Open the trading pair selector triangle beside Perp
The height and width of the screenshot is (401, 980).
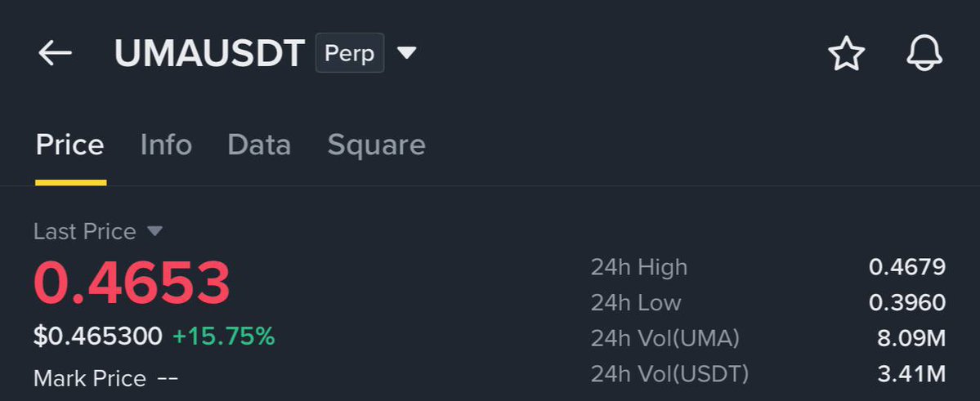(407, 53)
